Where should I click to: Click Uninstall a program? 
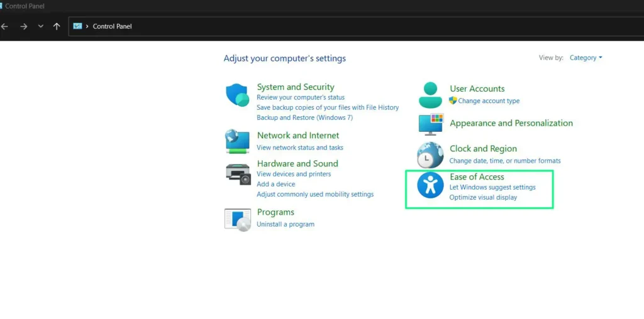click(286, 224)
